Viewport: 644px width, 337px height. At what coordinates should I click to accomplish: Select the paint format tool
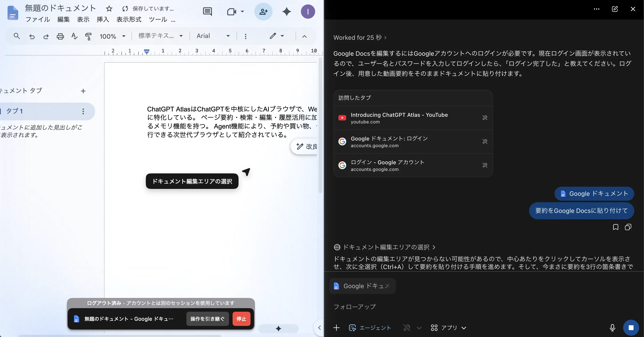coord(88,36)
